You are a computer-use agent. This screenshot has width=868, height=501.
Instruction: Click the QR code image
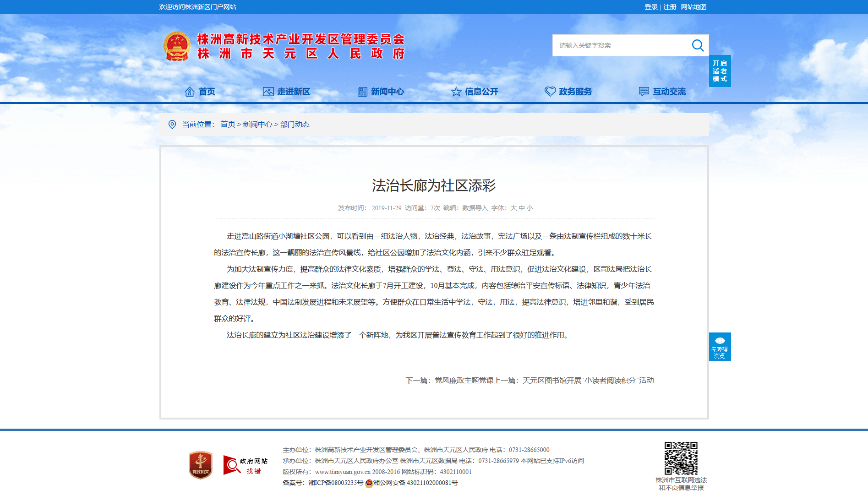[681, 458]
